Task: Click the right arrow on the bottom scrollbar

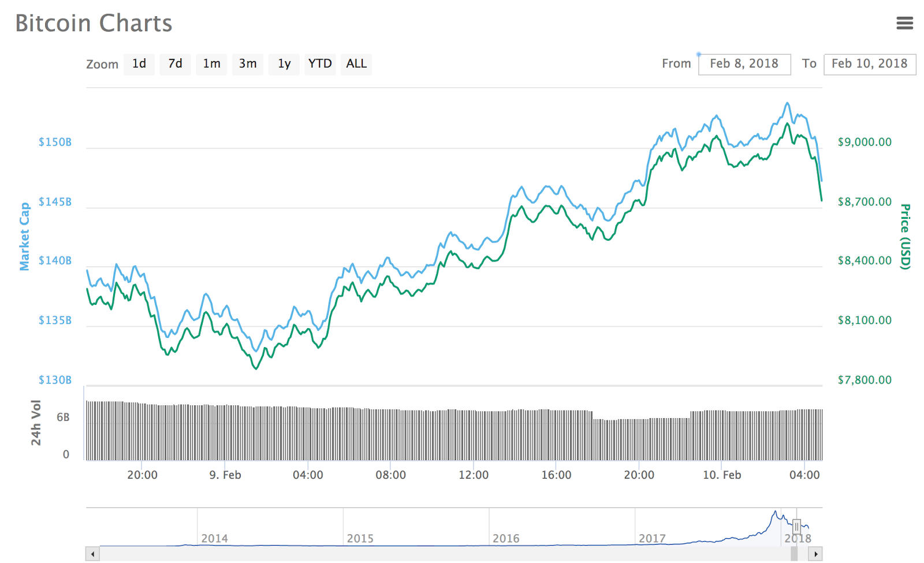Action: [x=817, y=554]
